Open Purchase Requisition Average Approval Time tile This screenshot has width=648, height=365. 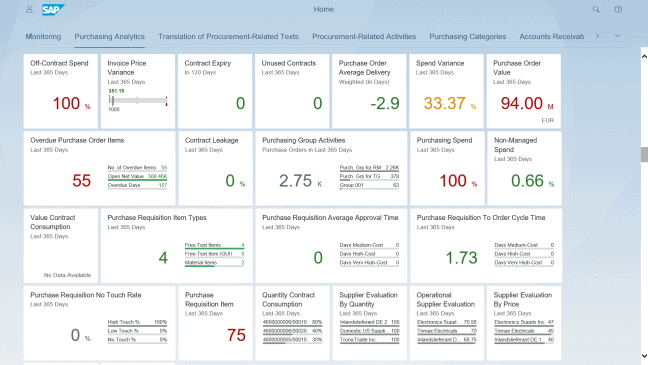tap(331, 246)
